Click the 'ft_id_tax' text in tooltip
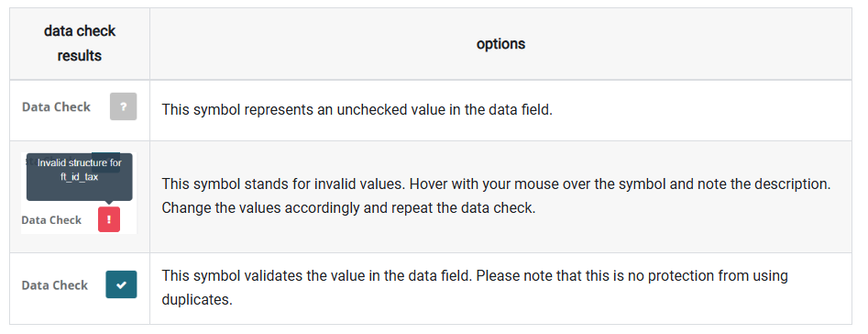Image resolution: width=868 pixels, height=334 pixels. [79, 177]
